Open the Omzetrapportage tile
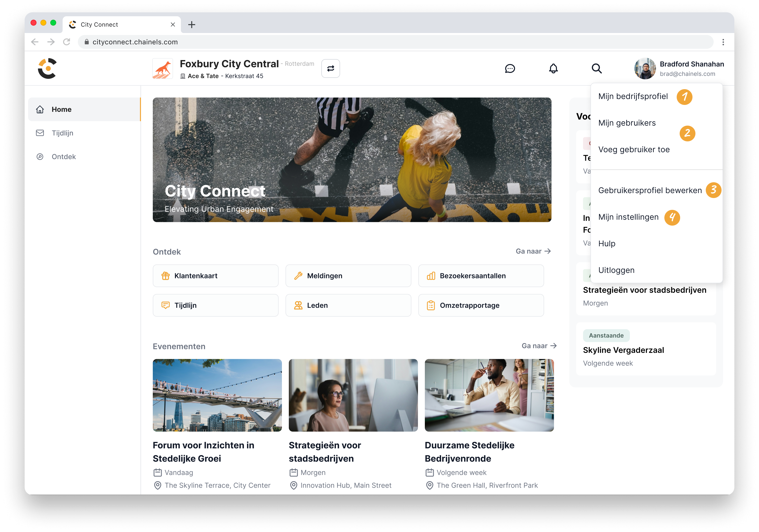 481,305
